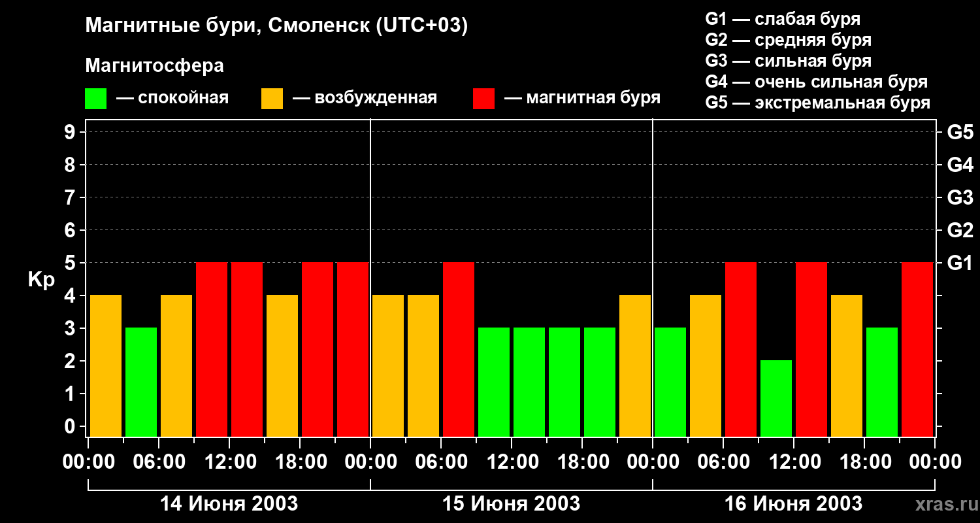This screenshot has width=980, height=523.
Task: Select the 16 Июня 21:00–00:00 red bar
Action: coord(917,349)
